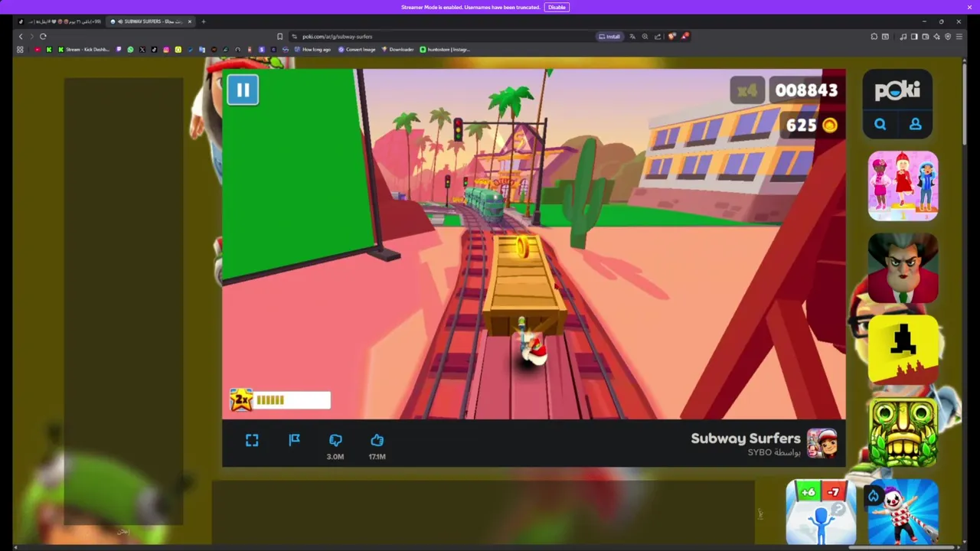Toggle the browser sidebar panel icon
This screenshot has width=980, height=551.
(x=914, y=37)
